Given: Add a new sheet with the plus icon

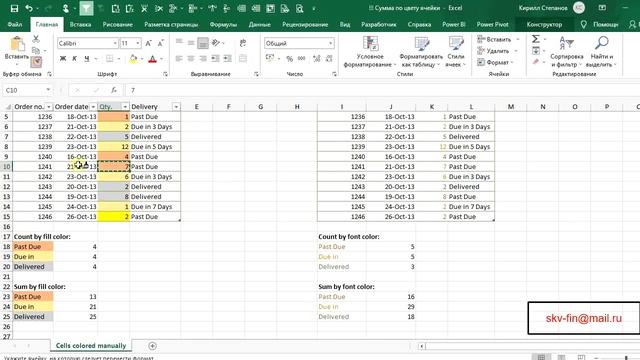Looking at the screenshot, I should (x=152, y=346).
